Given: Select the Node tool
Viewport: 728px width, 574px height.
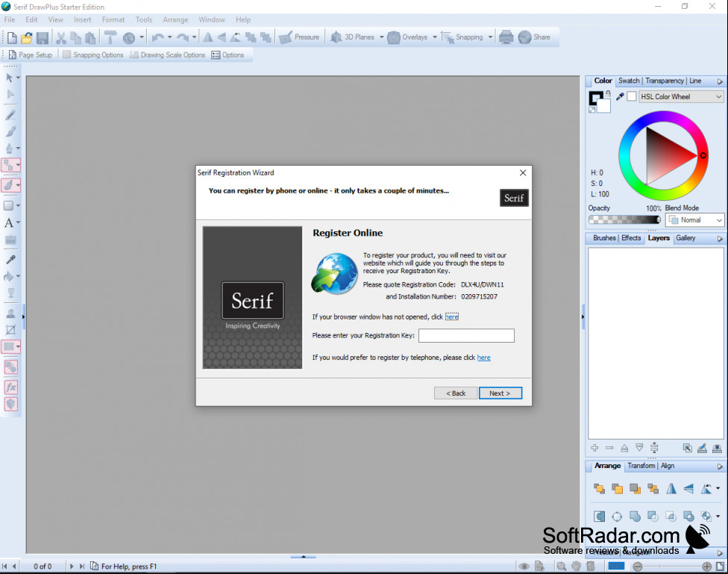Looking at the screenshot, I should point(10,94).
